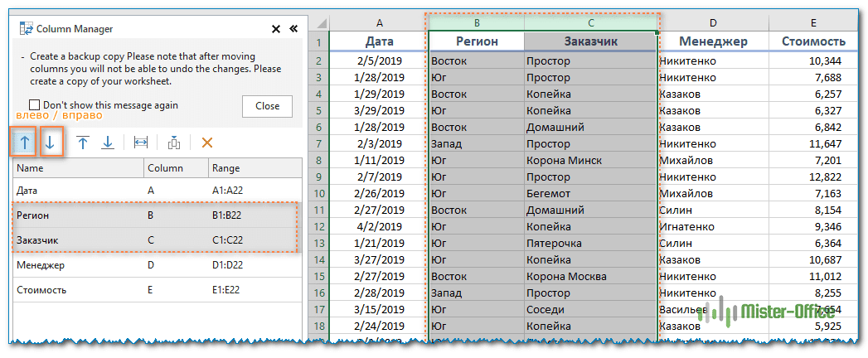Select spreadsheet column A header

pyautogui.click(x=379, y=22)
